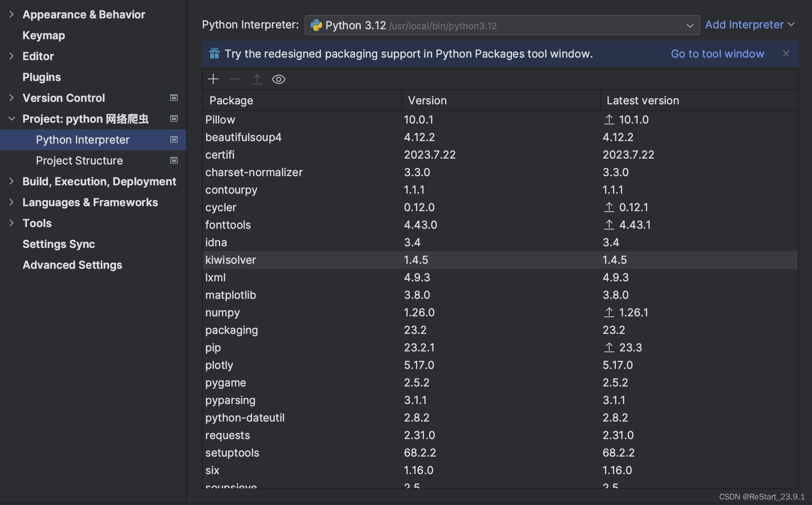Select Python Interpreter in the sidebar
The width and height of the screenshot is (812, 505).
93,140
